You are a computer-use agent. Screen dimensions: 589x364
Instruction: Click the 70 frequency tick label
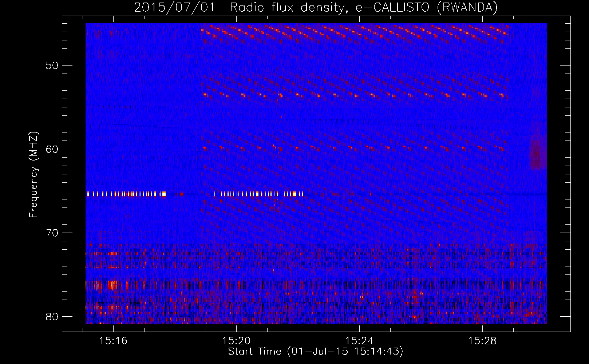52,233
